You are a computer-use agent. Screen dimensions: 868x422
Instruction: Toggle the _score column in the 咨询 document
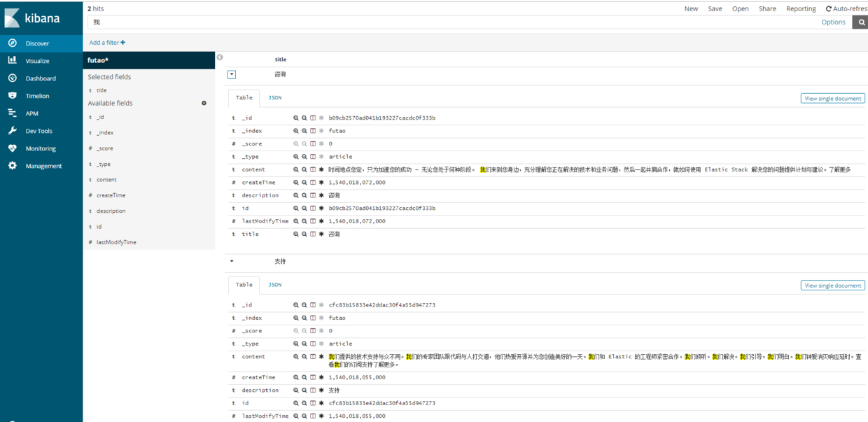point(313,144)
